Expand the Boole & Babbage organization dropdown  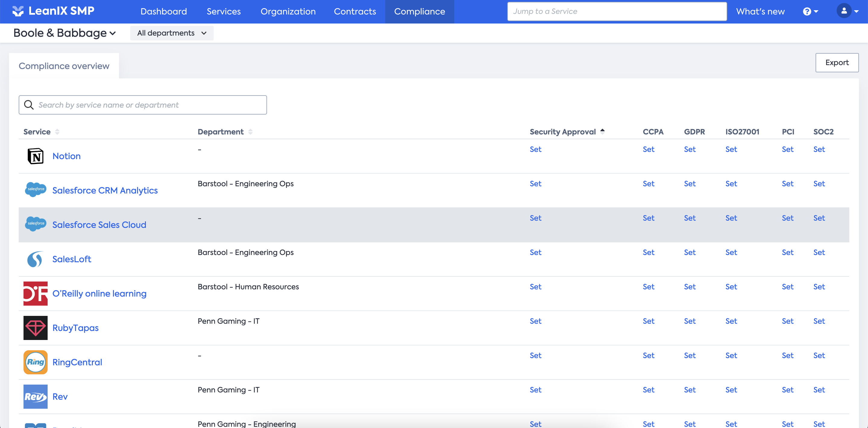[x=65, y=33]
